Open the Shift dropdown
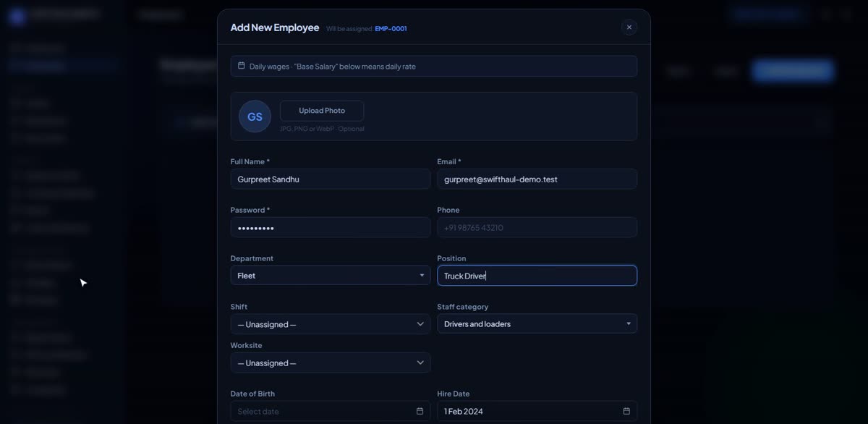Screen dimensions: 868x424 tap(331, 324)
